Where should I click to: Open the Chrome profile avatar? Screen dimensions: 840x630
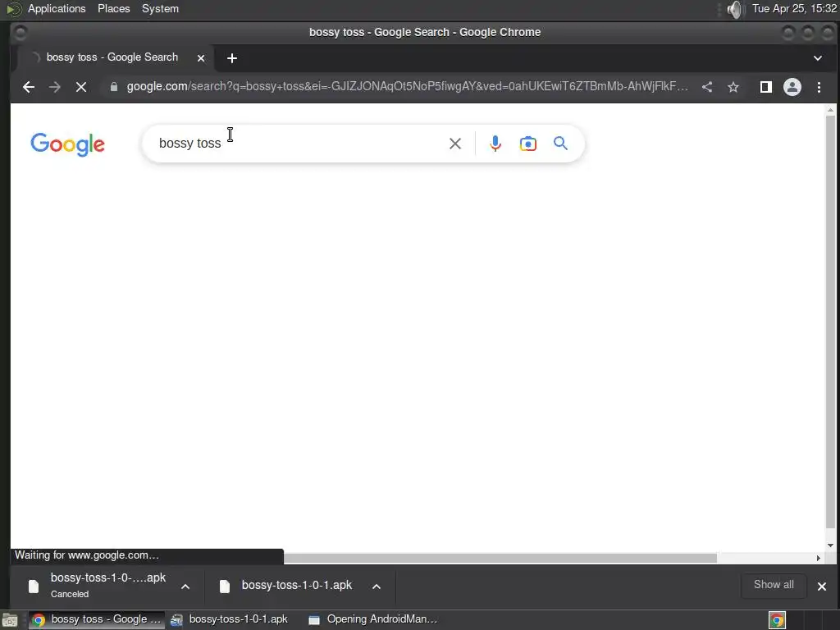tap(792, 87)
